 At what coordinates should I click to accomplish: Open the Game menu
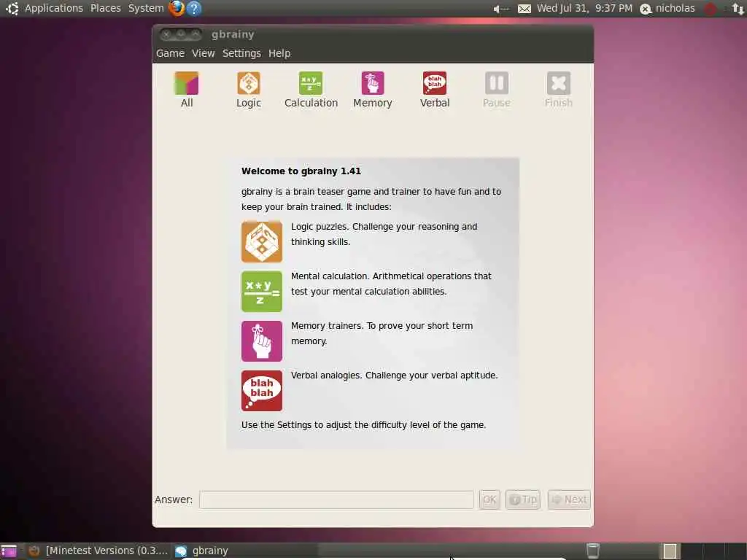click(170, 53)
